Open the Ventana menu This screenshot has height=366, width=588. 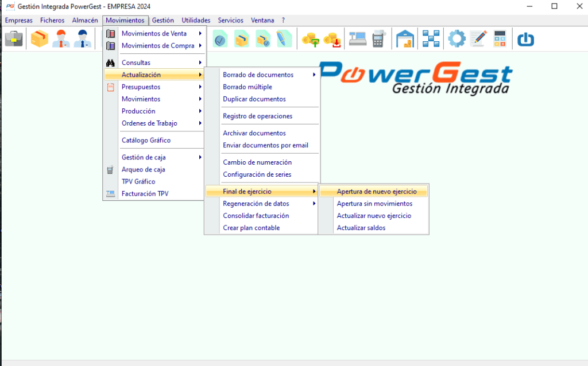262,20
